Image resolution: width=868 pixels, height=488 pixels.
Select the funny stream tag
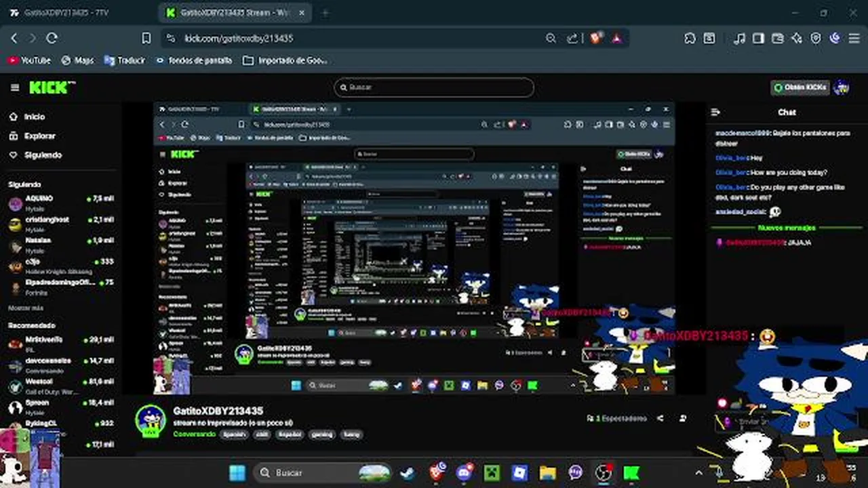(x=351, y=434)
